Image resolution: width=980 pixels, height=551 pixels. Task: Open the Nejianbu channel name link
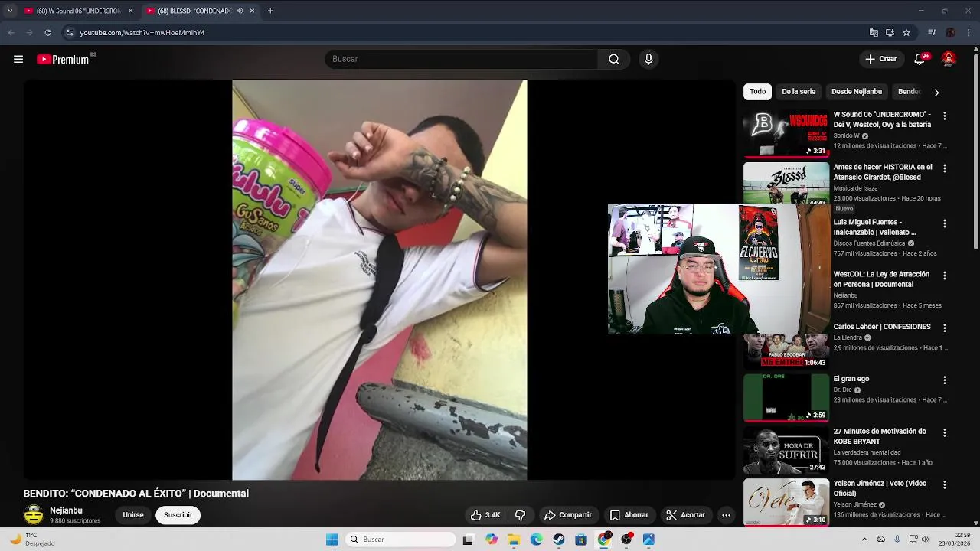click(x=66, y=510)
